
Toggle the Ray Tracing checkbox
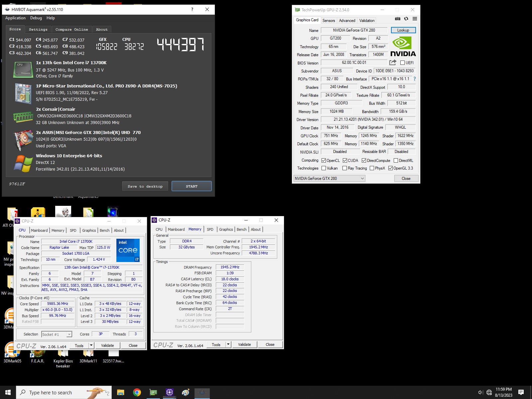click(344, 168)
